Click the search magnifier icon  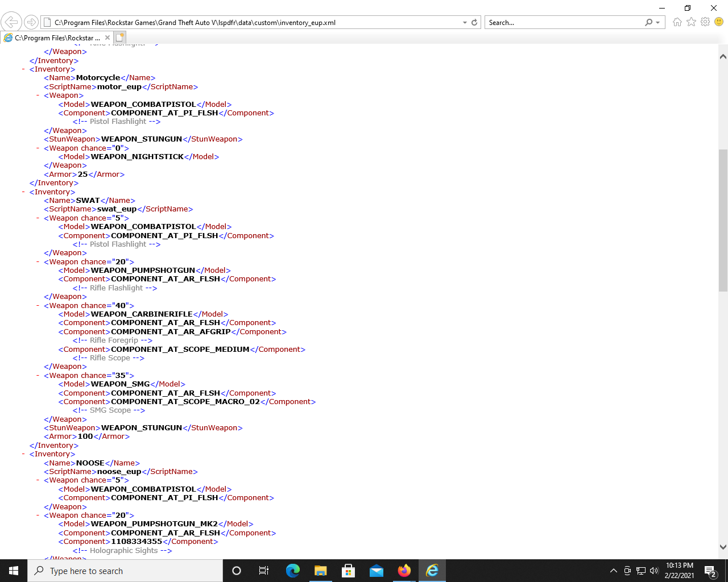pos(649,22)
